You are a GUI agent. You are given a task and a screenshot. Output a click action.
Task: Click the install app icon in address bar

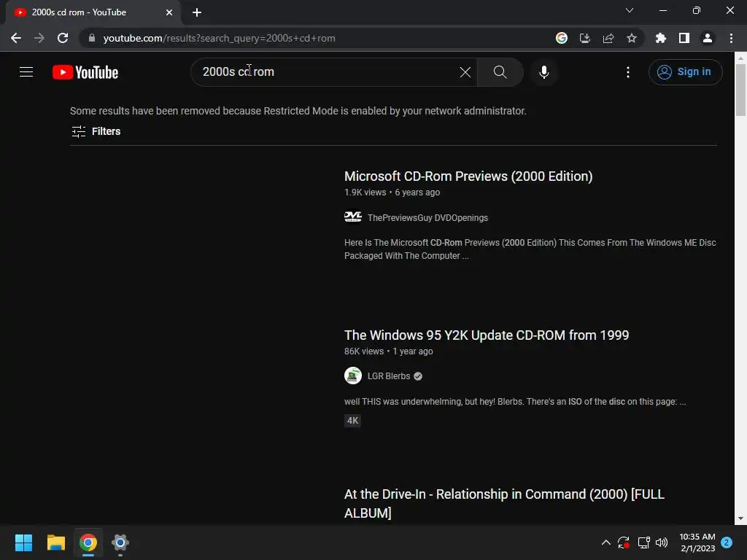pos(584,38)
